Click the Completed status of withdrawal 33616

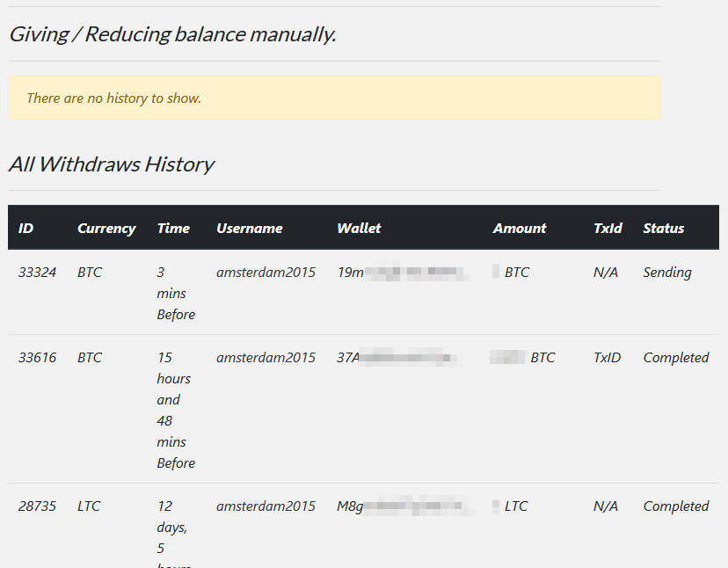tap(675, 358)
